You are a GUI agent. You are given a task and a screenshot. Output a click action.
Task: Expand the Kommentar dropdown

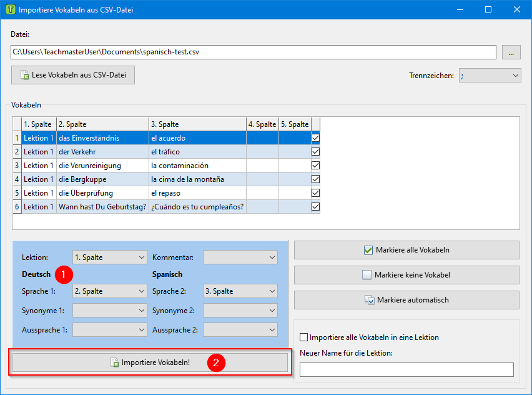pos(240,257)
